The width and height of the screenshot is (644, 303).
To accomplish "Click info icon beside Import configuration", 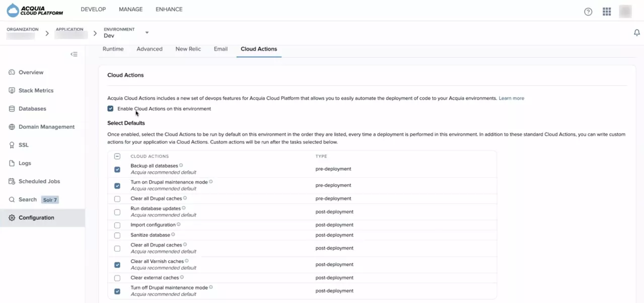I will click(x=179, y=224).
